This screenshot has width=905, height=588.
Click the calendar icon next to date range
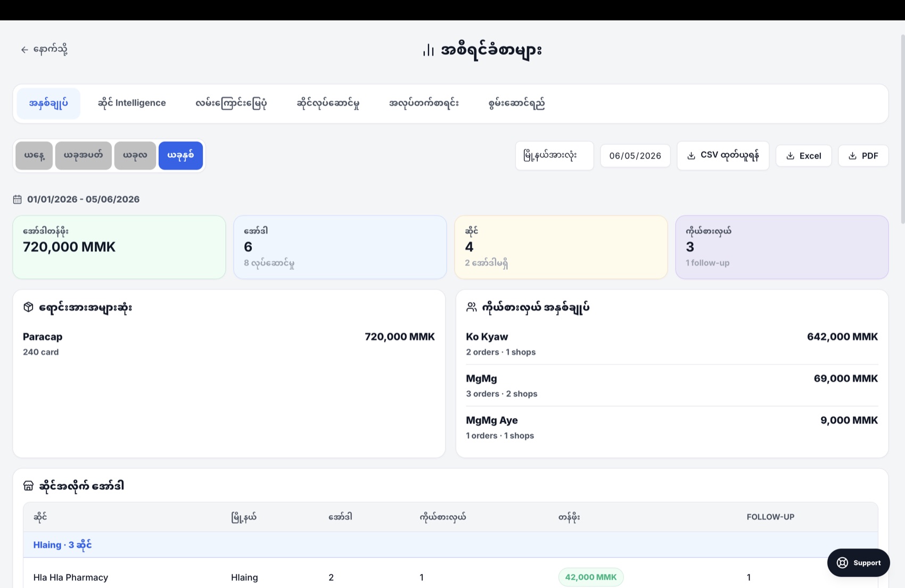pyautogui.click(x=18, y=200)
